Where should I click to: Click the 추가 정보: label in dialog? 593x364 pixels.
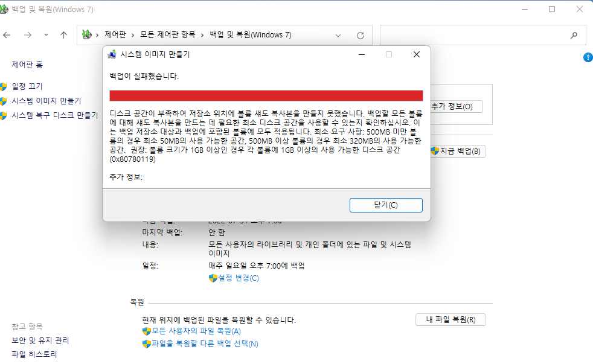(126, 177)
